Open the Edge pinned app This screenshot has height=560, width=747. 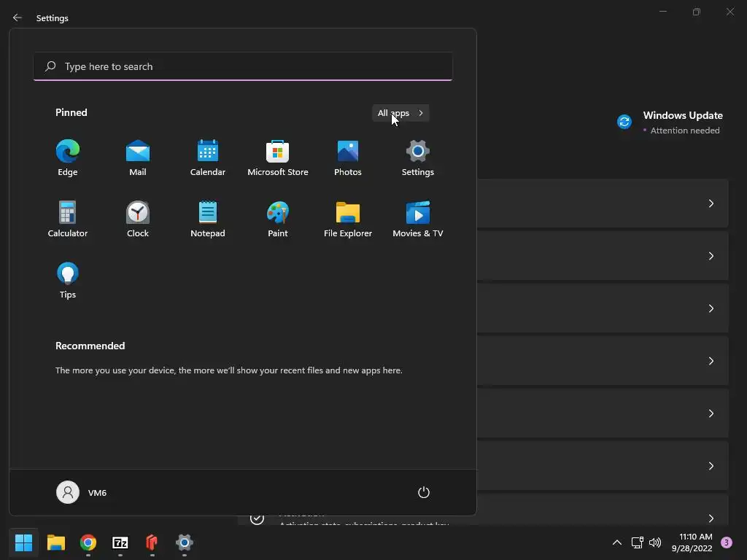click(x=68, y=158)
